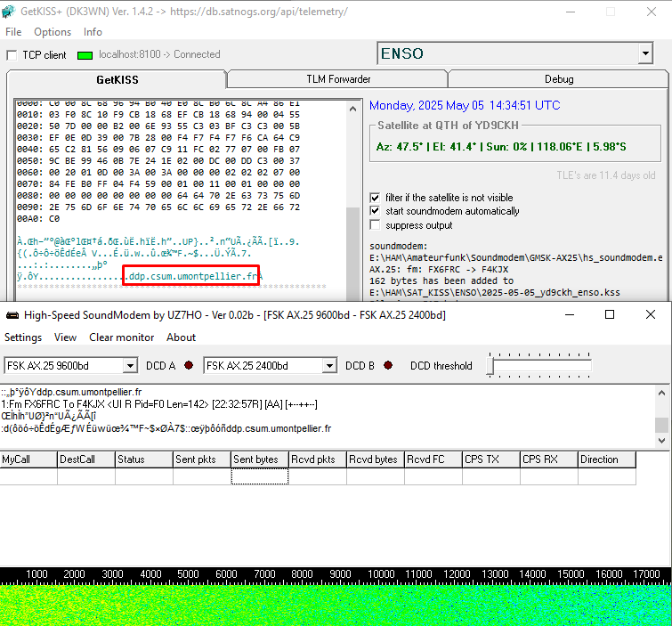Click the TLE's are 11.4 days old notice

click(x=605, y=175)
